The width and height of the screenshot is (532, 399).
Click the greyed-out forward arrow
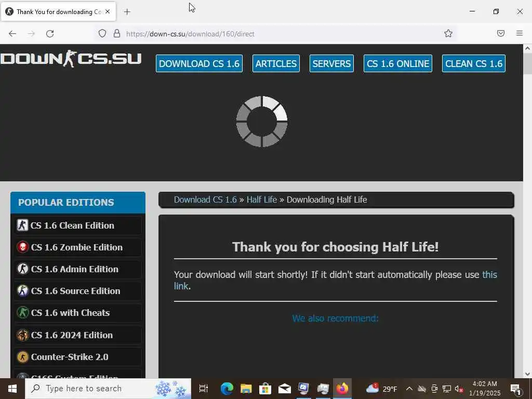(x=31, y=34)
